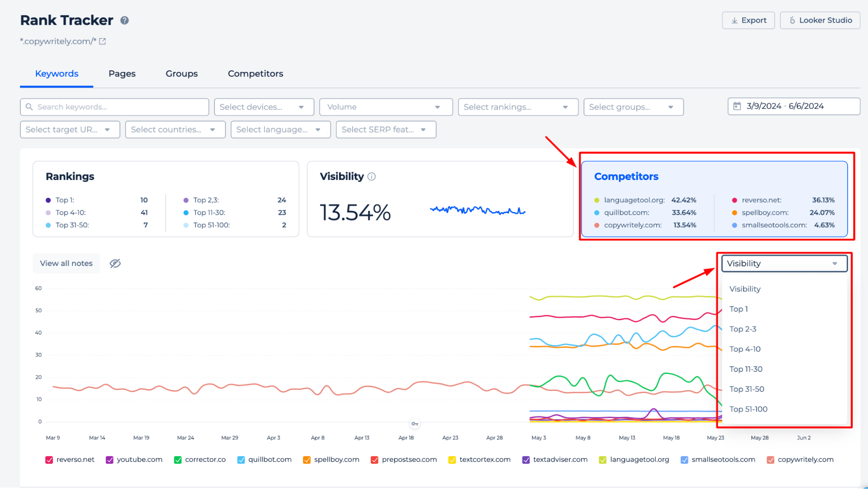Uncheck corrector.co in chart legend
Image resolution: width=868 pixels, height=489 pixels.
click(x=178, y=460)
